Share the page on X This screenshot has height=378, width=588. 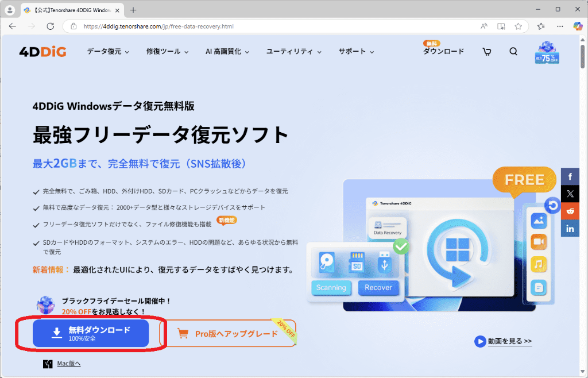[x=570, y=194]
